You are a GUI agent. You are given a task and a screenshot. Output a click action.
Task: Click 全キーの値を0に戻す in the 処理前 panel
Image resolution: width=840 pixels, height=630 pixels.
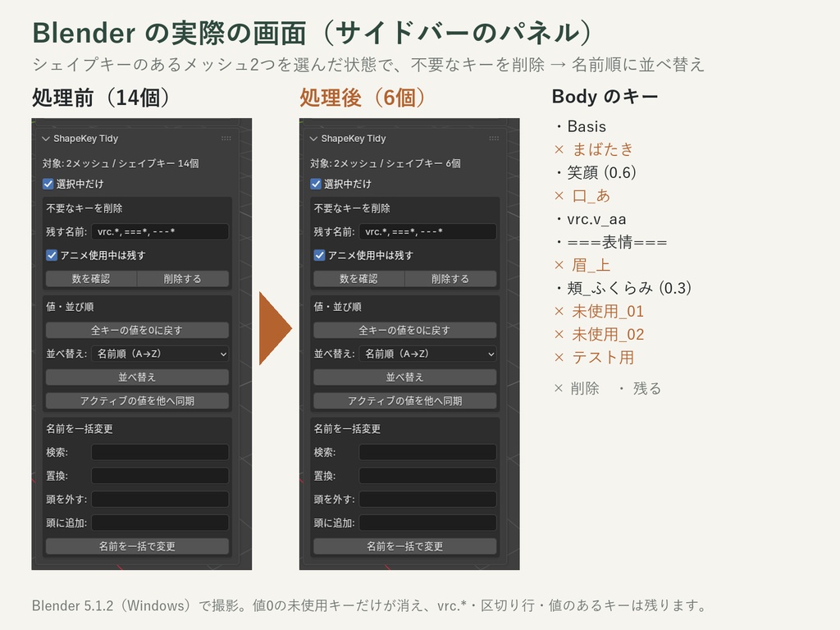click(x=137, y=331)
